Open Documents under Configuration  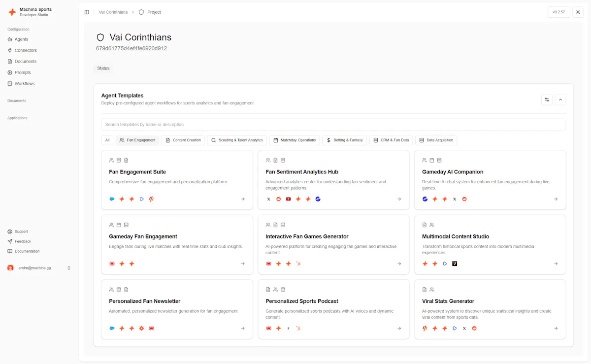coord(22,62)
